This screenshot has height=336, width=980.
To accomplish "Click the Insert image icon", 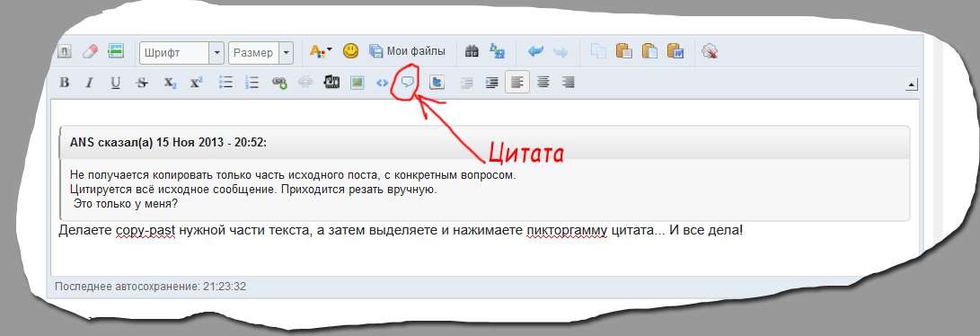I will click(357, 83).
